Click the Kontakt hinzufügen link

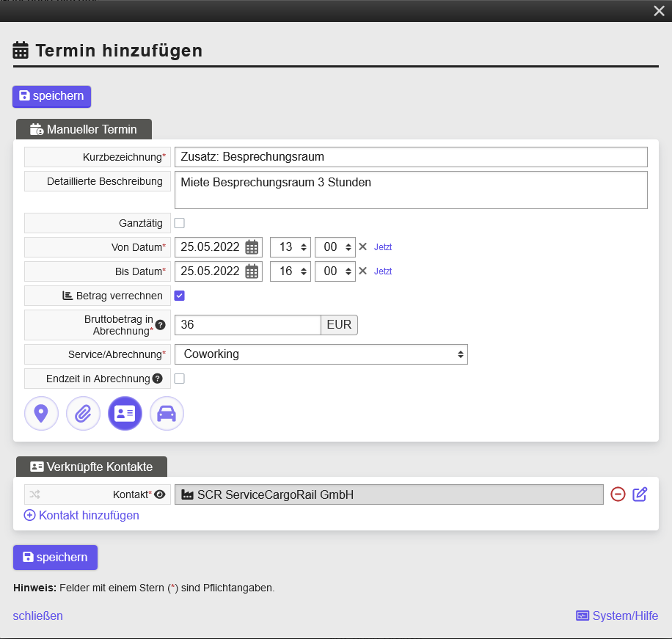81,515
